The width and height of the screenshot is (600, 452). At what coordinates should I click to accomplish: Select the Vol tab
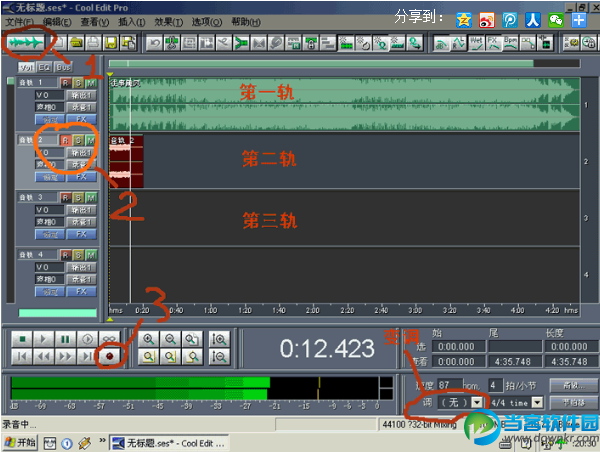26,68
